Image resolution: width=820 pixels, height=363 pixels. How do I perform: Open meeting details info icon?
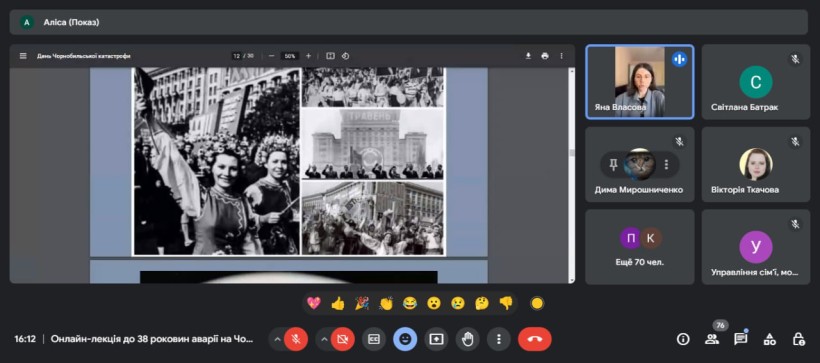tap(683, 339)
